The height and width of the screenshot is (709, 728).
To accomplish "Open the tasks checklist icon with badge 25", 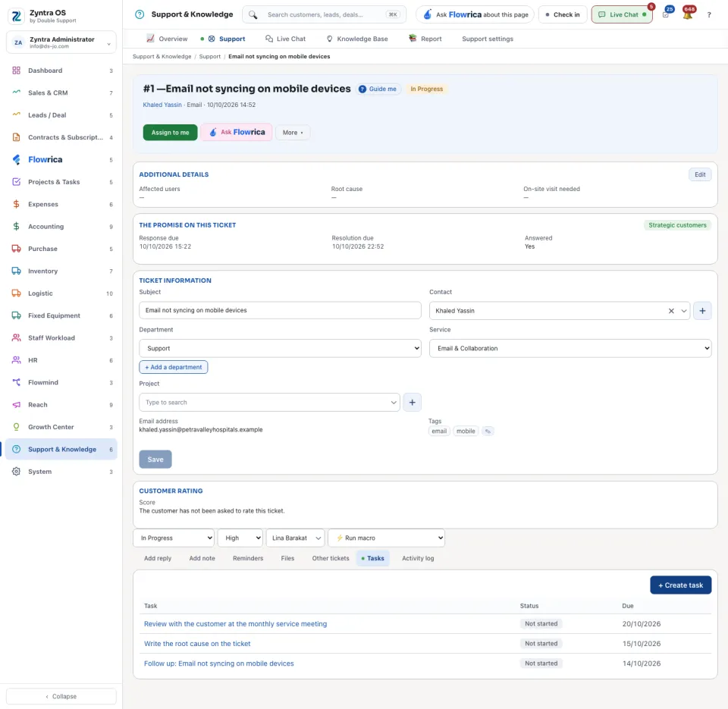I will 666,15.
